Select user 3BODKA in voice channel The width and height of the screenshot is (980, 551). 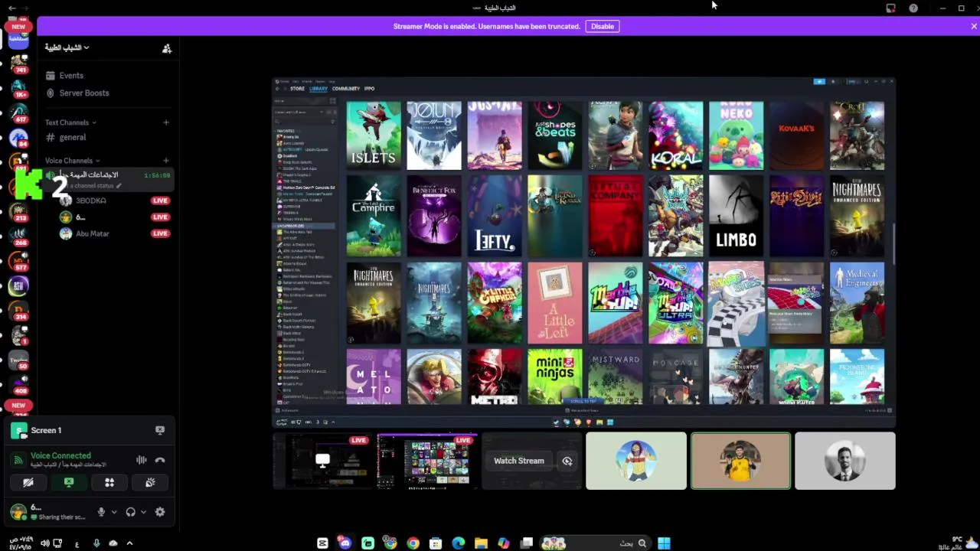pos(91,201)
